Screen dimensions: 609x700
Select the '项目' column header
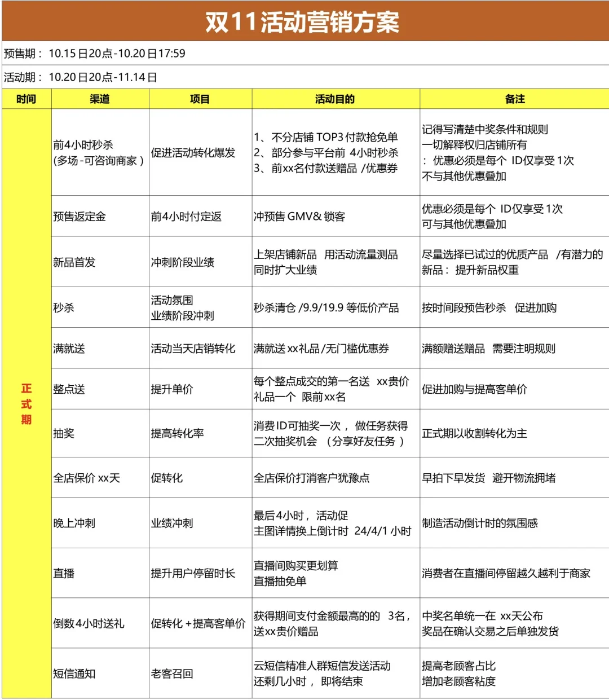[x=200, y=99]
